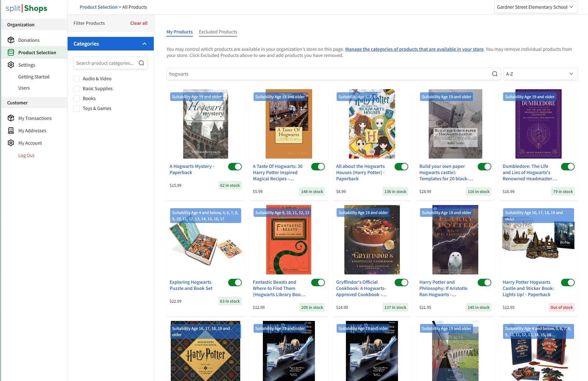
Task: Turn off Dumbledore Life and Lies product
Action: point(568,167)
